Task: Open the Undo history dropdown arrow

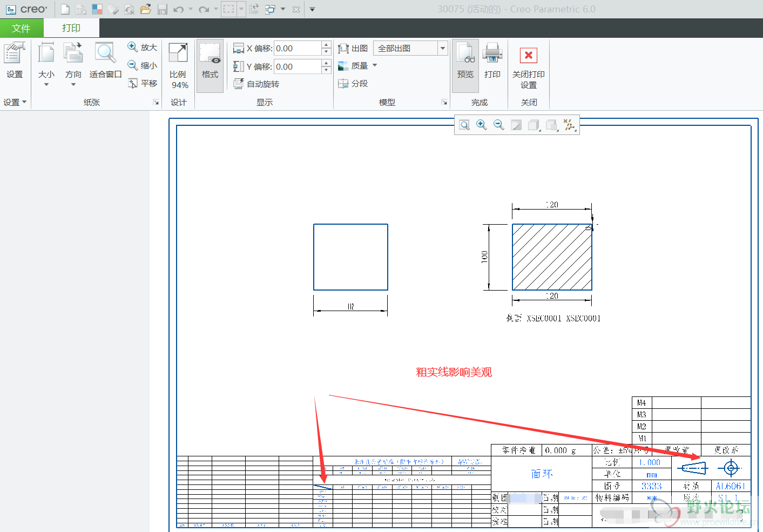Action: [x=191, y=9]
